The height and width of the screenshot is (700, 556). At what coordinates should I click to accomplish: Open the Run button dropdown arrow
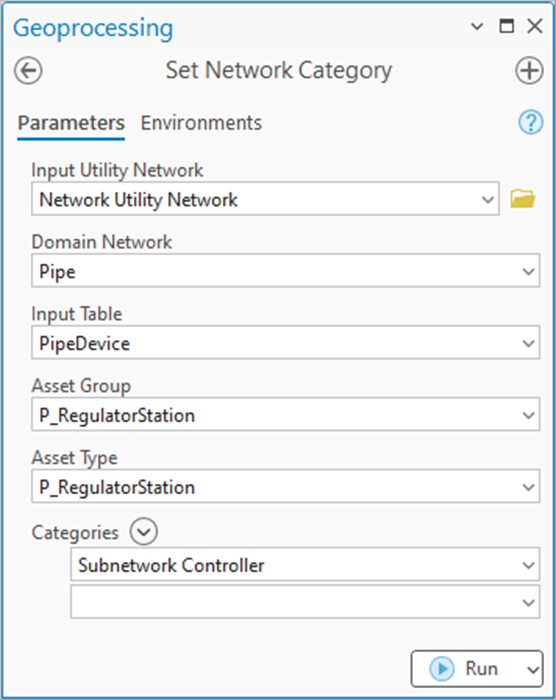pyautogui.click(x=532, y=669)
